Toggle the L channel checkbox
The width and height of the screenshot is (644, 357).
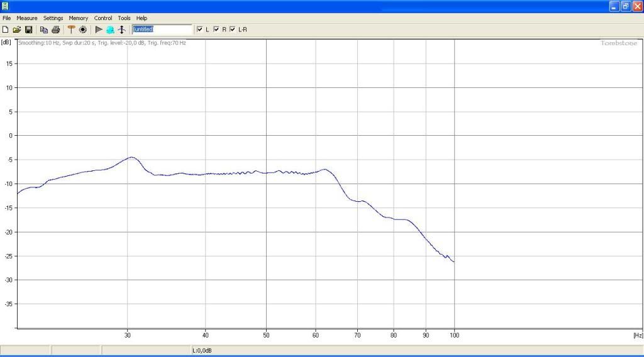pos(200,30)
